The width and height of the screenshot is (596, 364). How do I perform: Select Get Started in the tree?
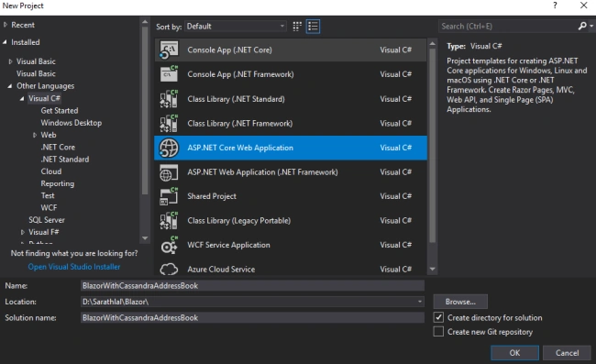click(x=60, y=111)
